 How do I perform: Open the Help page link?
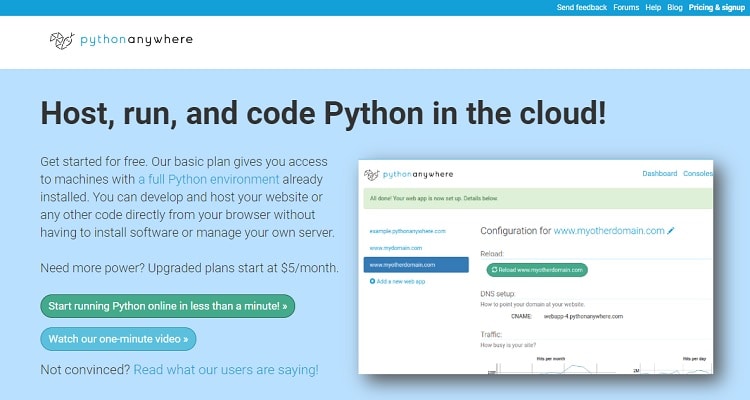(x=653, y=7)
